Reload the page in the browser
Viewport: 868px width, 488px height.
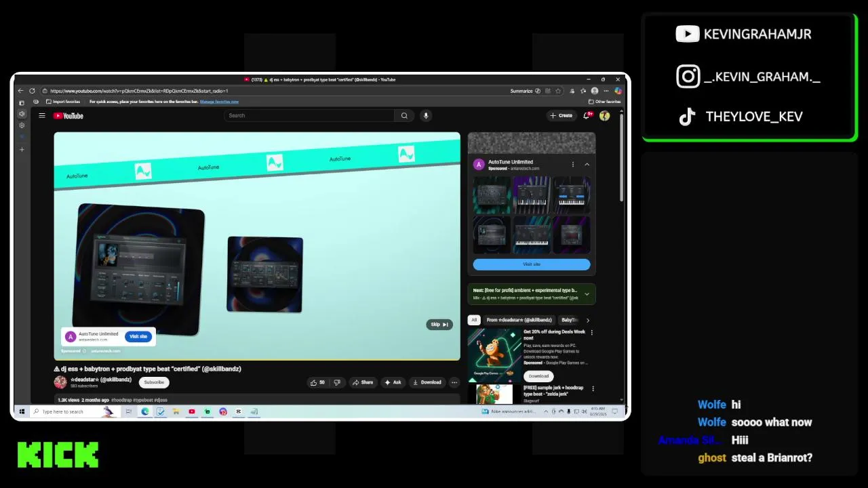[x=32, y=91]
